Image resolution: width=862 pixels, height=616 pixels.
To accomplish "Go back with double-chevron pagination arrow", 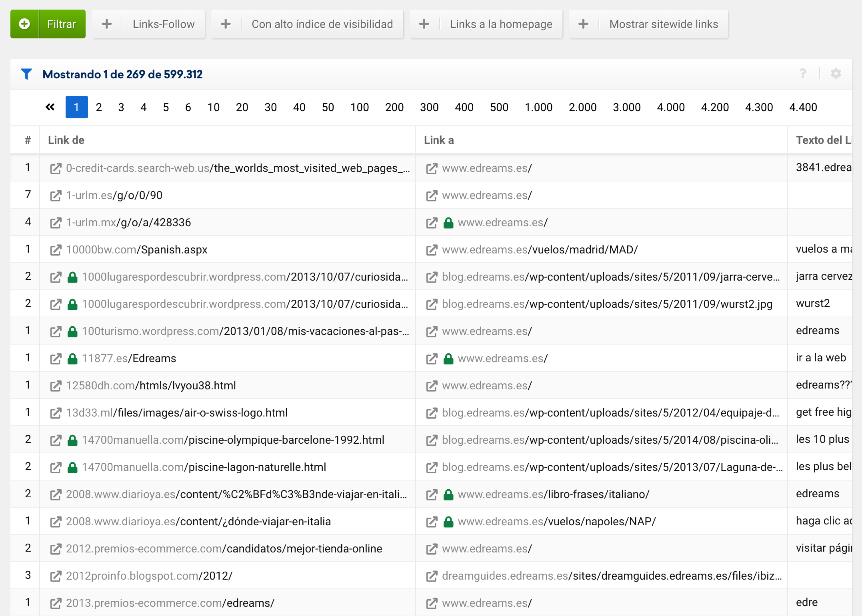I will click(50, 107).
